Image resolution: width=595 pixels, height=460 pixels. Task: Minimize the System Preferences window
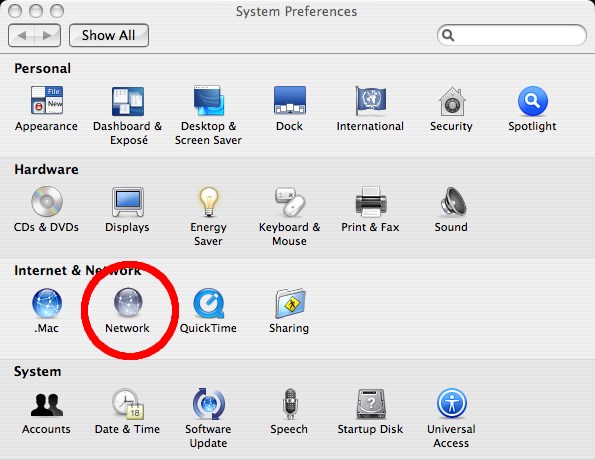pyautogui.click(x=36, y=11)
